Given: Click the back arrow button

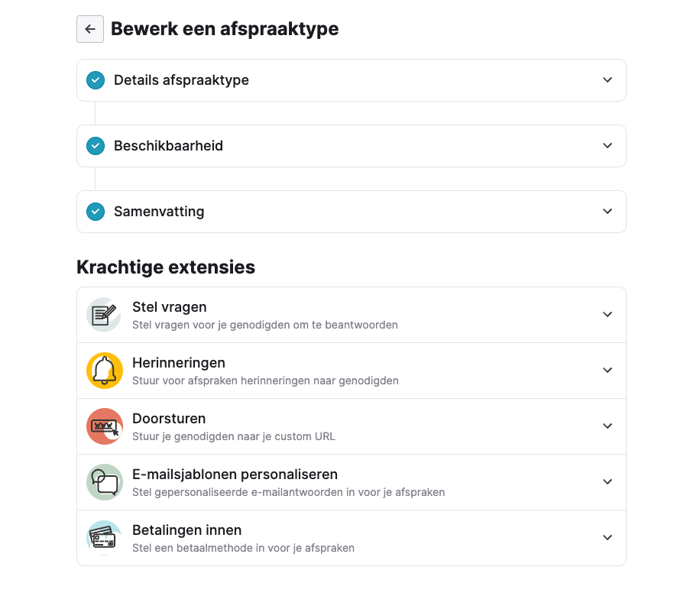Looking at the screenshot, I should pos(90,29).
